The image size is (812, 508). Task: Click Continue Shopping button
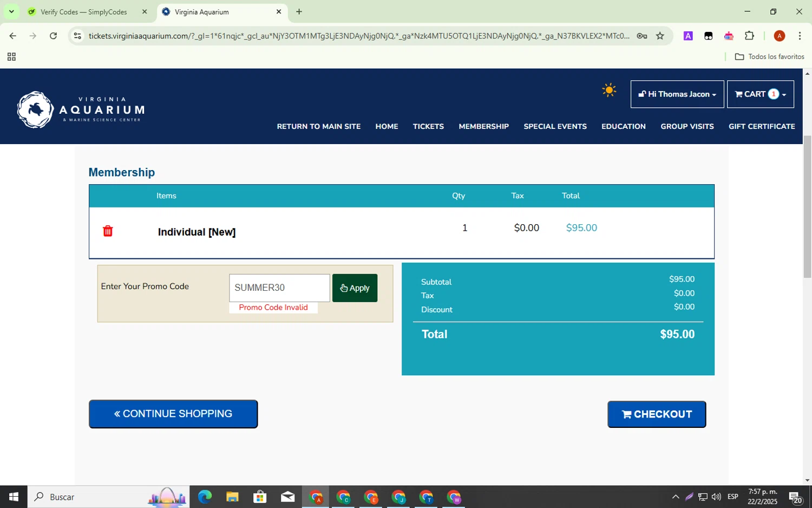point(173,414)
